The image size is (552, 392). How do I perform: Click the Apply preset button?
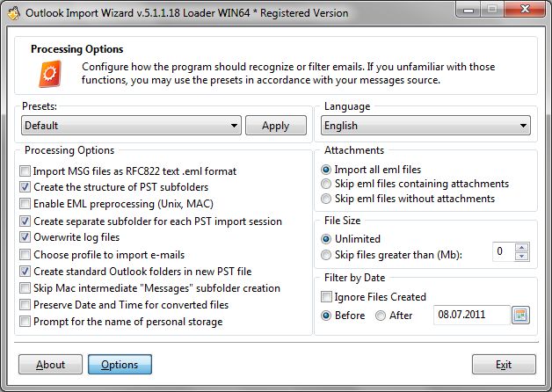(276, 126)
